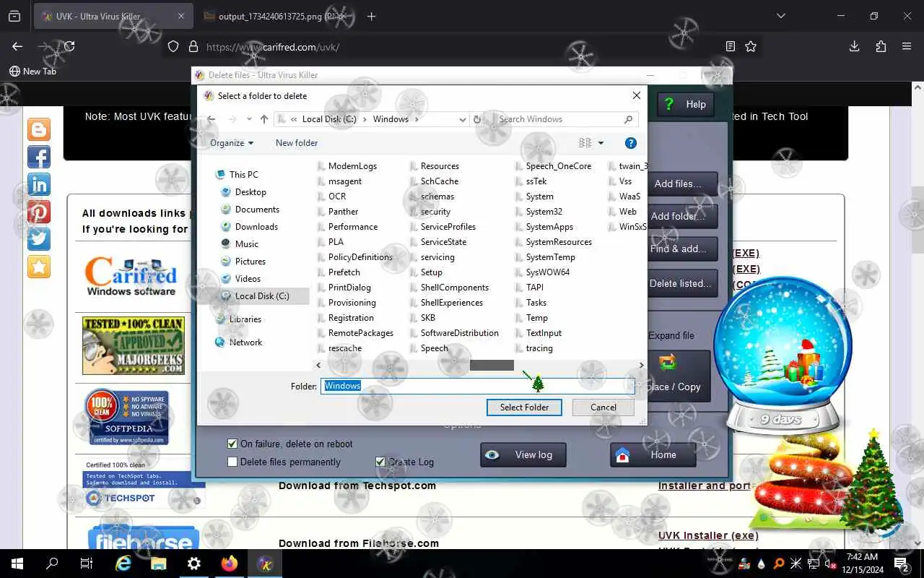Open the UVK Installer (exe) link

pos(708,535)
